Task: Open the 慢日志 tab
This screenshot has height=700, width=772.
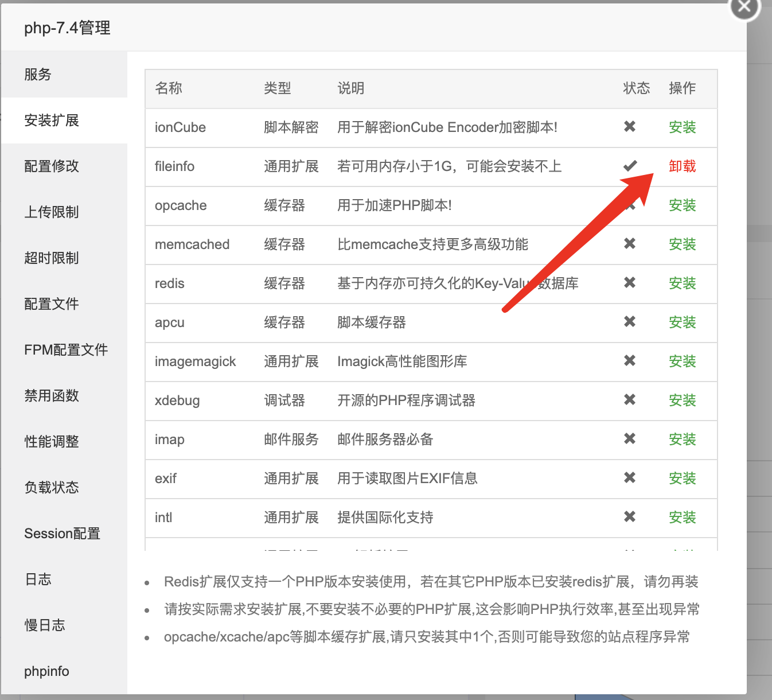Action: (x=64, y=625)
